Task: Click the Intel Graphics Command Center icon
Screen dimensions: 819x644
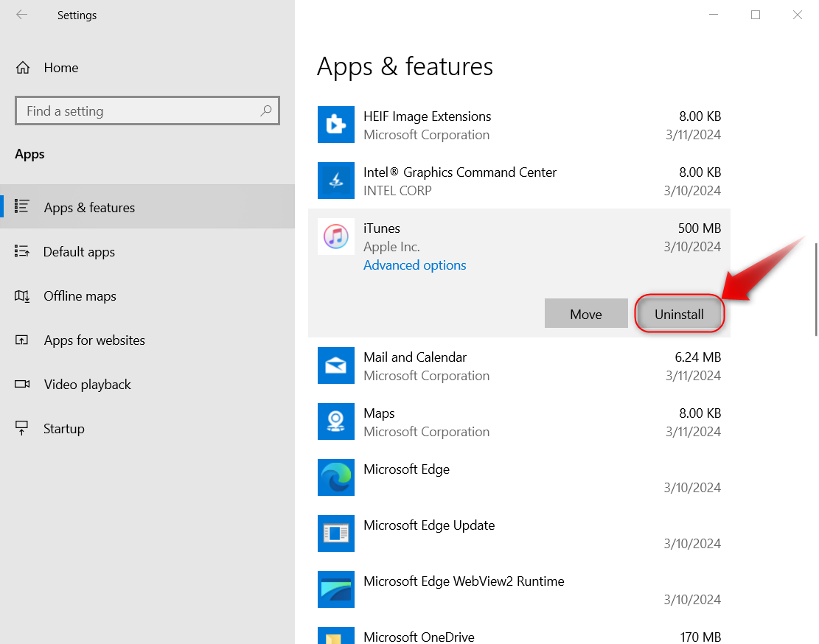Action: click(x=336, y=181)
